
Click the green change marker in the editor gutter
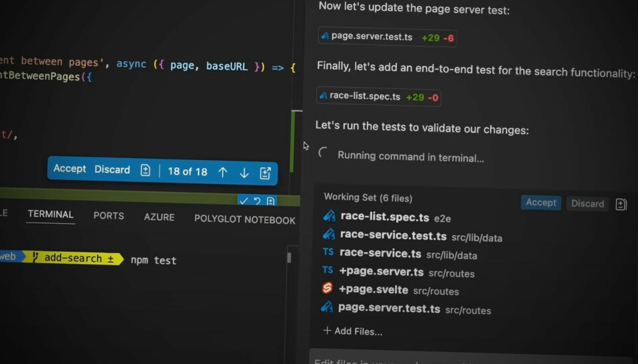(292, 141)
